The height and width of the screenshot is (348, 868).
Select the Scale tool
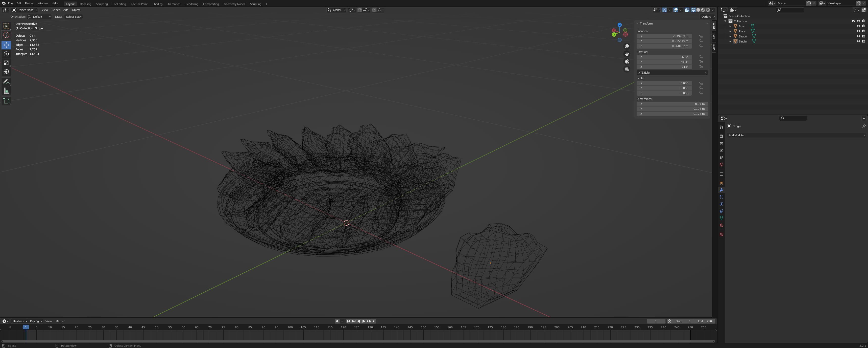pyautogui.click(x=6, y=63)
